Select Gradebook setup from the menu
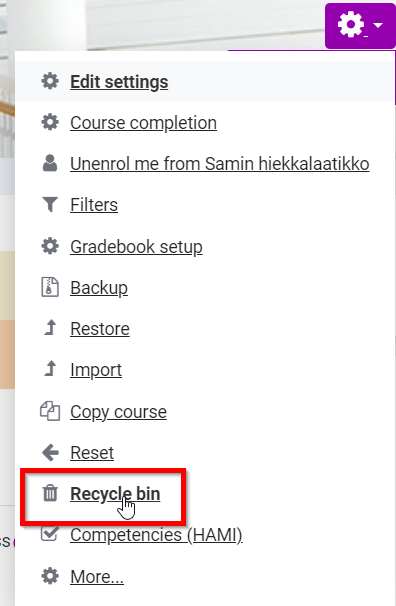Viewport: 396px width, 606px height. (x=136, y=247)
